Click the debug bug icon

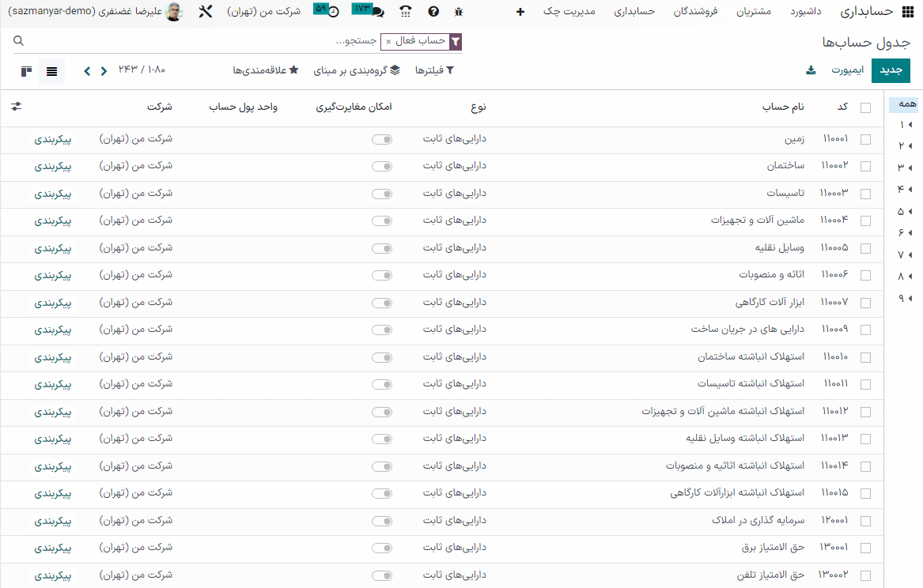click(459, 11)
